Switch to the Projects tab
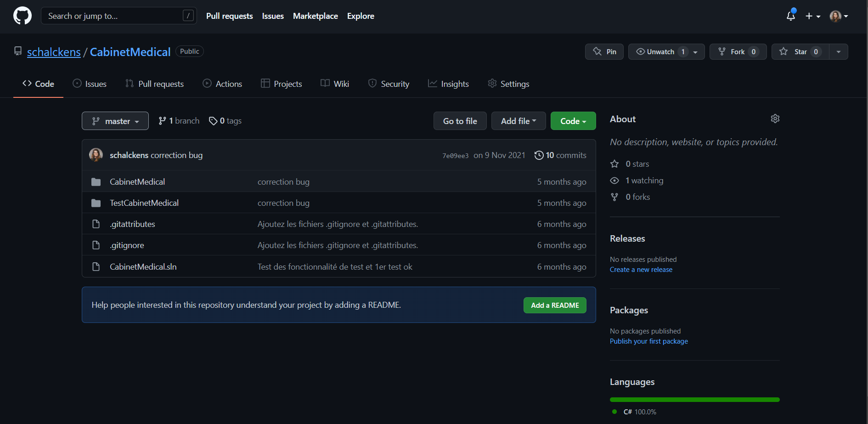868x424 pixels. 282,84
